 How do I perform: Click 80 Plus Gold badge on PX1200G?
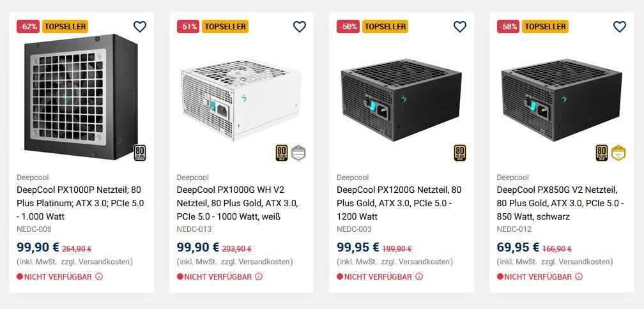click(x=460, y=153)
